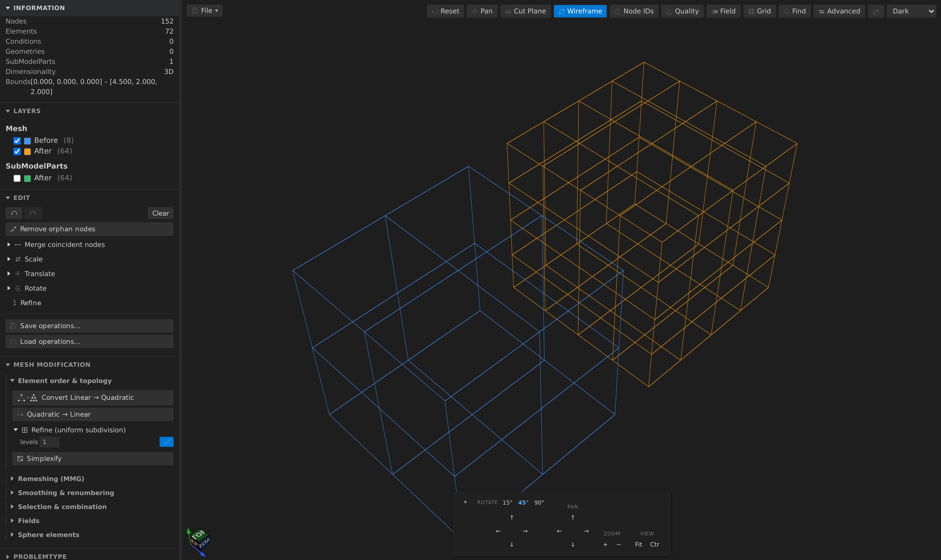Click Quadratic to Linear button
This screenshot has height=560, width=941.
pos(93,414)
